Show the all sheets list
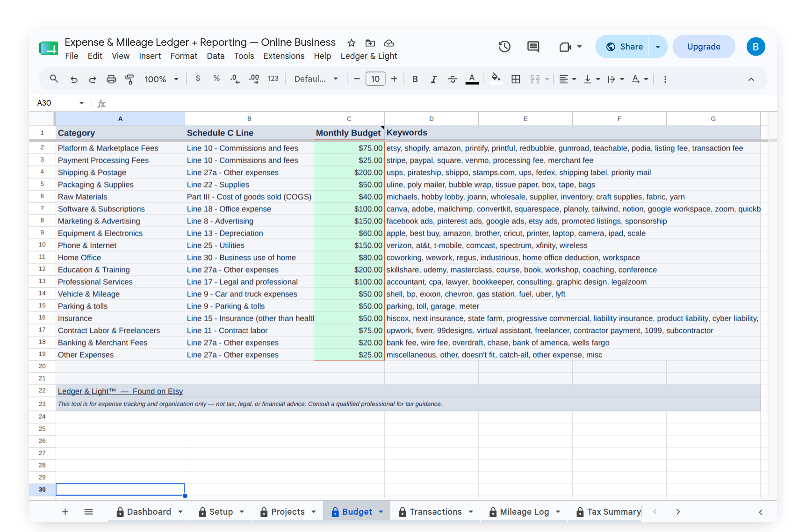This screenshot has height=532, width=806. [89, 512]
